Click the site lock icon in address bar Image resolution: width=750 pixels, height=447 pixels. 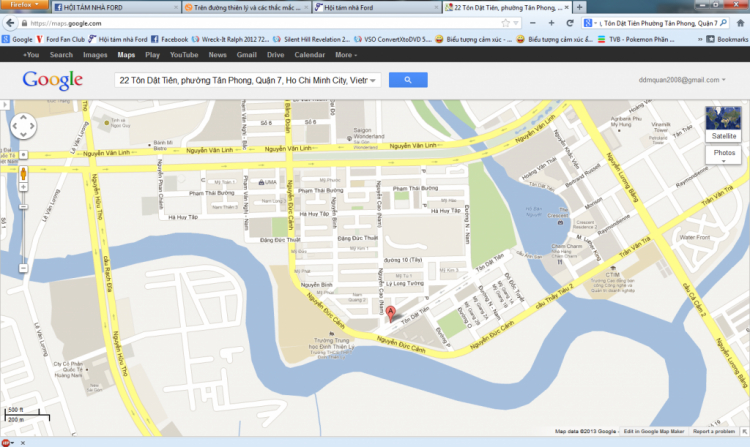pyautogui.click(x=24, y=23)
